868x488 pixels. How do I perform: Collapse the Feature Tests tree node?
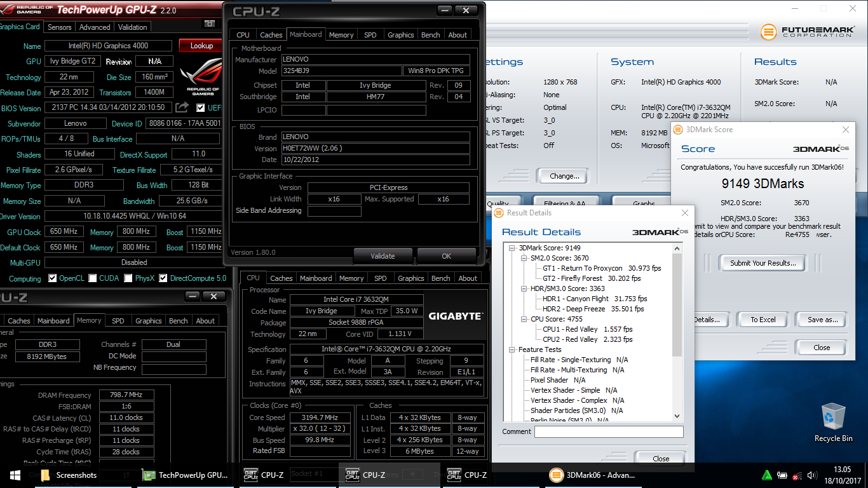click(512, 349)
